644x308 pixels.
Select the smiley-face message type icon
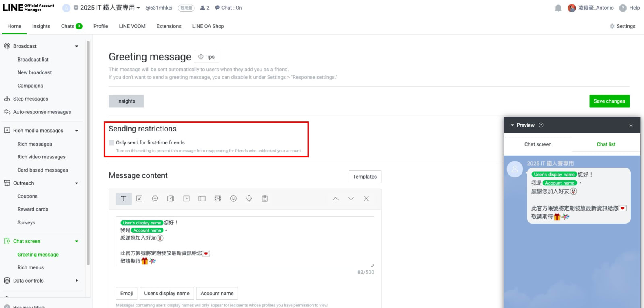click(233, 199)
